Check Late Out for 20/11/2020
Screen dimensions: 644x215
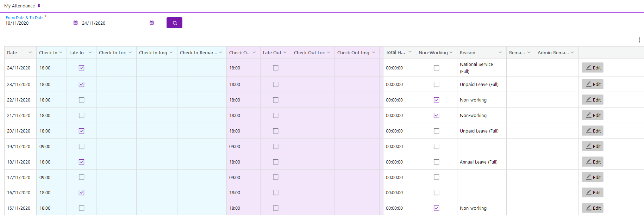(x=276, y=131)
